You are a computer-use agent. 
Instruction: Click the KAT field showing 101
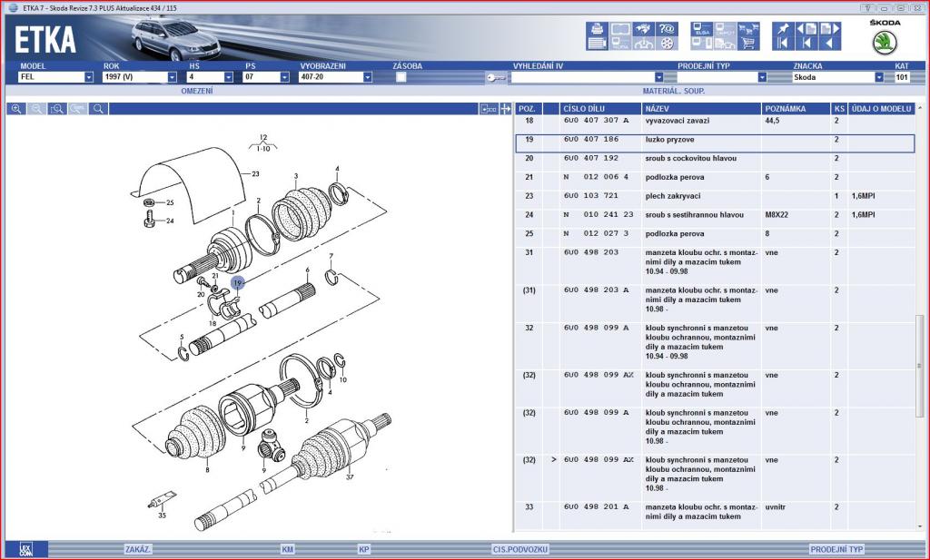[902, 77]
